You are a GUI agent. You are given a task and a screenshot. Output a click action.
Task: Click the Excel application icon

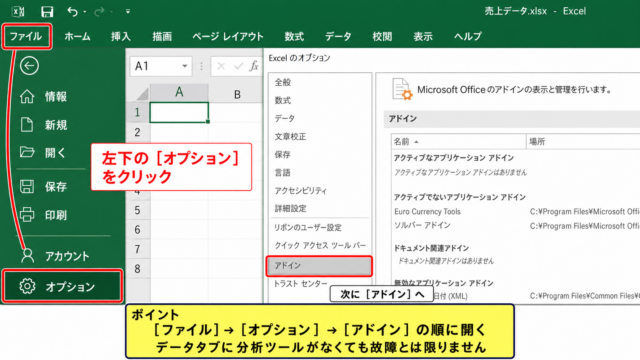click(18, 11)
